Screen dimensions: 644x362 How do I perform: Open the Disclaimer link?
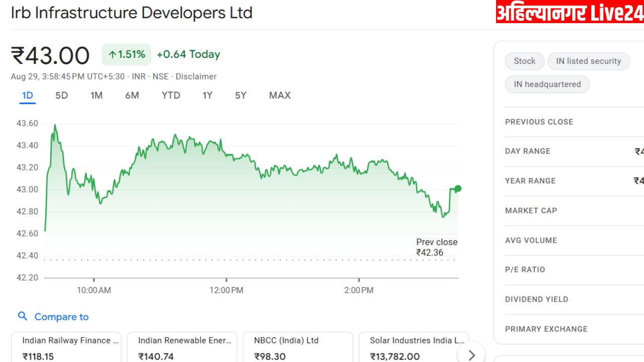point(196,76)
